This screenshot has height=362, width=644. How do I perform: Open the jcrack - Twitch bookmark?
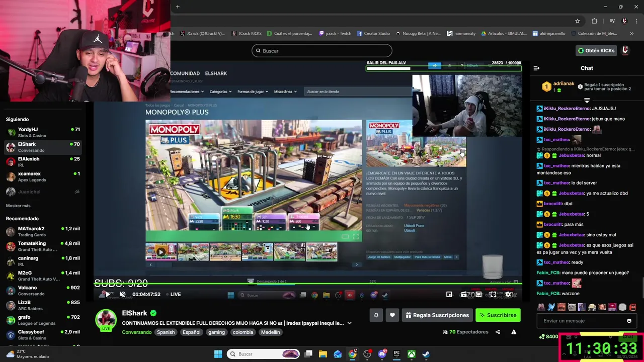click(335, 34)
